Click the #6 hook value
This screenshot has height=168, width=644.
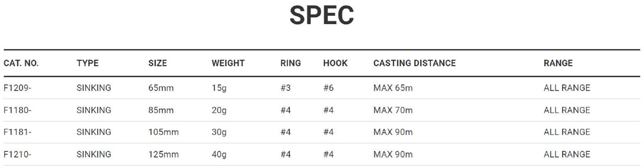click(x=328, y=88)
